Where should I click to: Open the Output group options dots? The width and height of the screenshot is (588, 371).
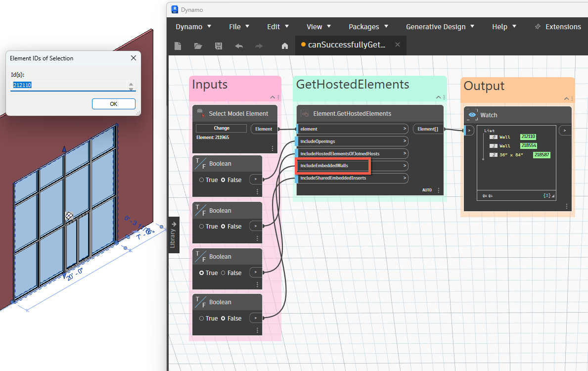pyautogui.click(x=572, y=98)
